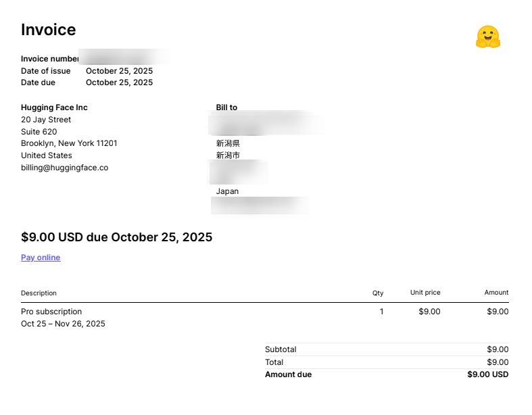Click the Invoice title heading
The width and height of the screenshot is (532, 415).
(x=48, y=30)
